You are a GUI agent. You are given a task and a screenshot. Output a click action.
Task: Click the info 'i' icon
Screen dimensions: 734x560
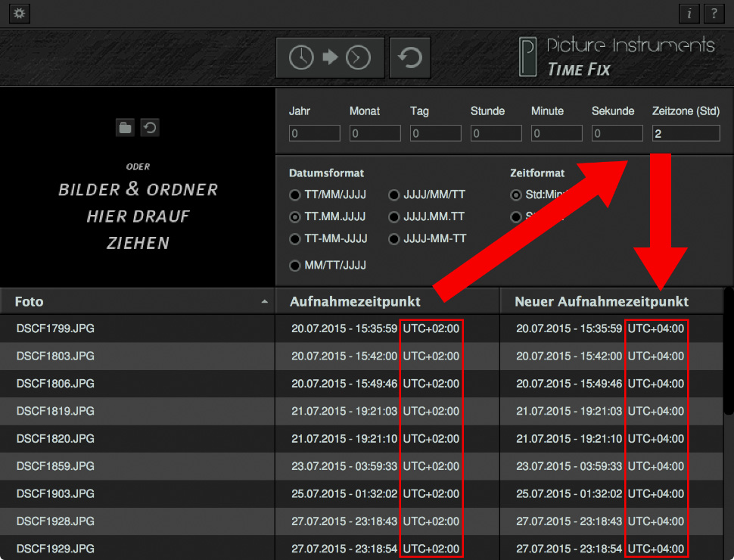point(689,14)
